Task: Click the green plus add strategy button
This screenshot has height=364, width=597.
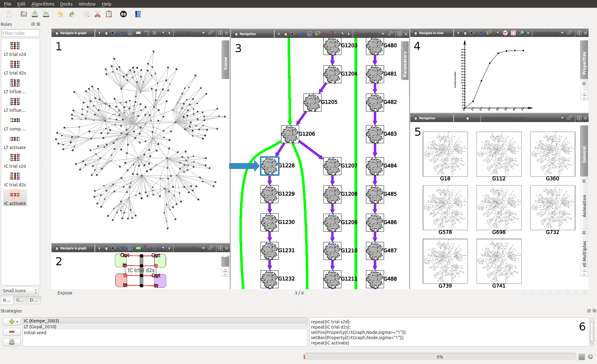Action: pos(12,321)
